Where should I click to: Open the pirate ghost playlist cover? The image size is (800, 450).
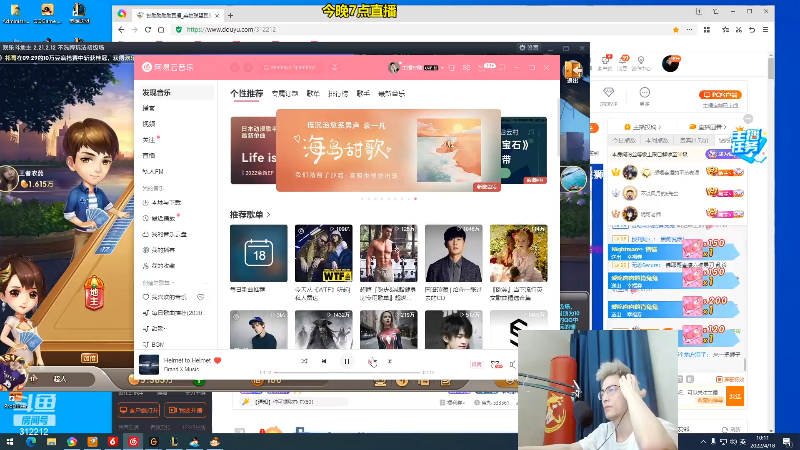[x=323, y=330]
